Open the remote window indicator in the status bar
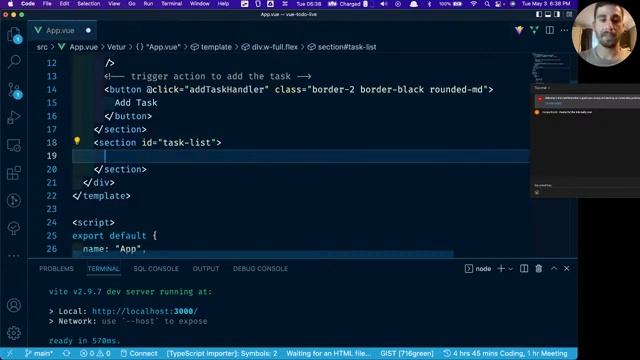Screen dimensions: 640x360 [x=9, y=353]
